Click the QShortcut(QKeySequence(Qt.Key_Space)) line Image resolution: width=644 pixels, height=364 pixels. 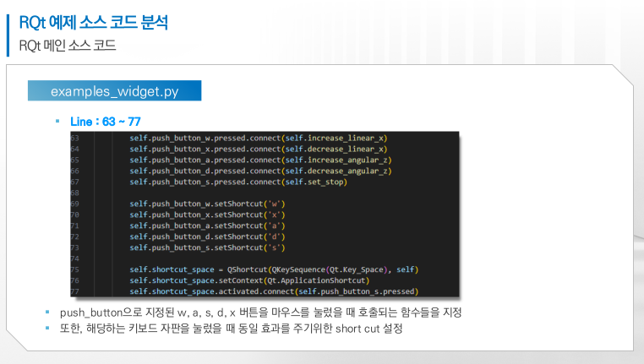(x=274, y=269)
